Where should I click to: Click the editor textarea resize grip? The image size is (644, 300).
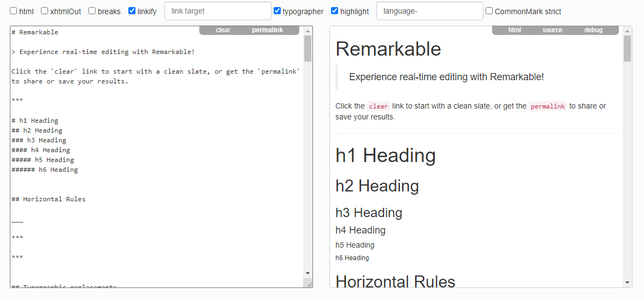click(x=309, y=283)
